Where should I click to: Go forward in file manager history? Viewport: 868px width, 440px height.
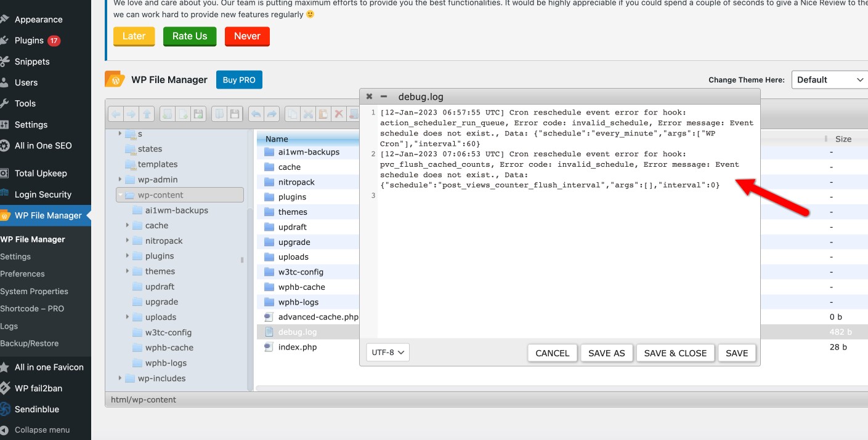tap(131, 114)
